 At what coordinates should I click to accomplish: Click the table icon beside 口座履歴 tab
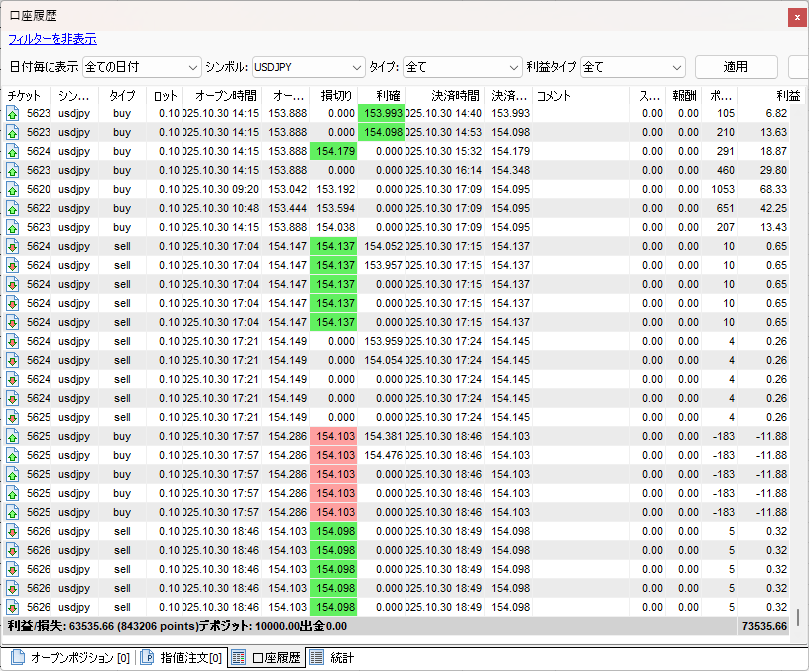(x=239, y=657)
